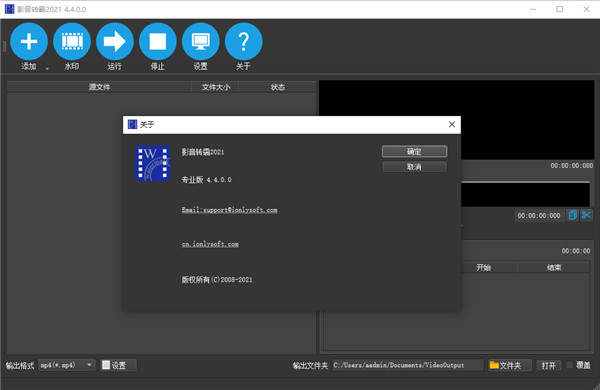The image size is (600, 390).
Task: Click 打开 to open output folder
Action: 549,366
